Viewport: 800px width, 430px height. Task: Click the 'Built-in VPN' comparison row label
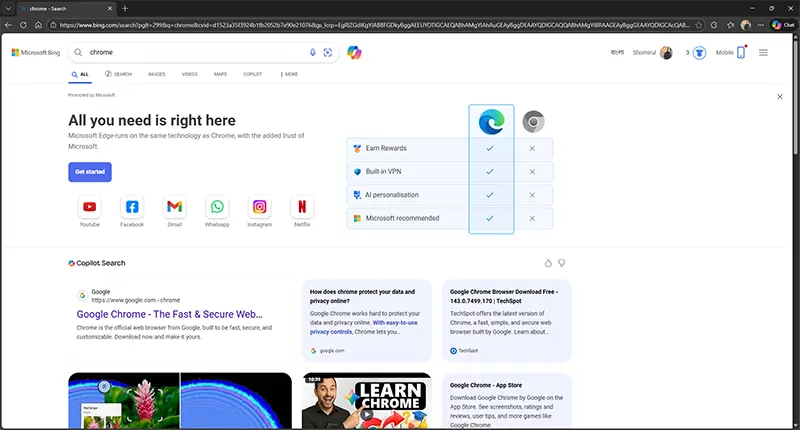[384, 171]
